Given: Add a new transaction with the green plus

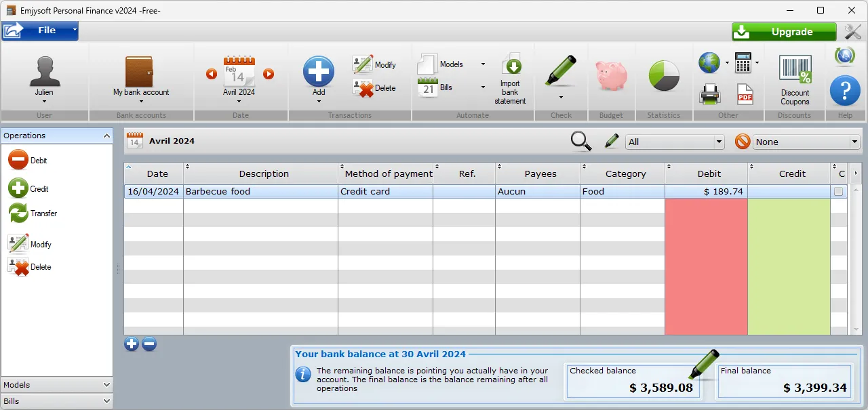Looking at the screenshot, I should click(x=318, y=71).
